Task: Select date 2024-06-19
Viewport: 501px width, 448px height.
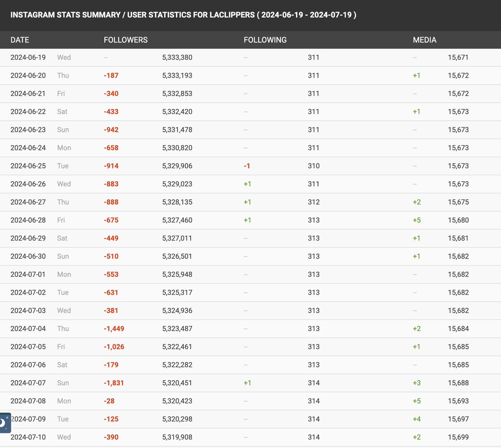Action: [x=28, y=58]
